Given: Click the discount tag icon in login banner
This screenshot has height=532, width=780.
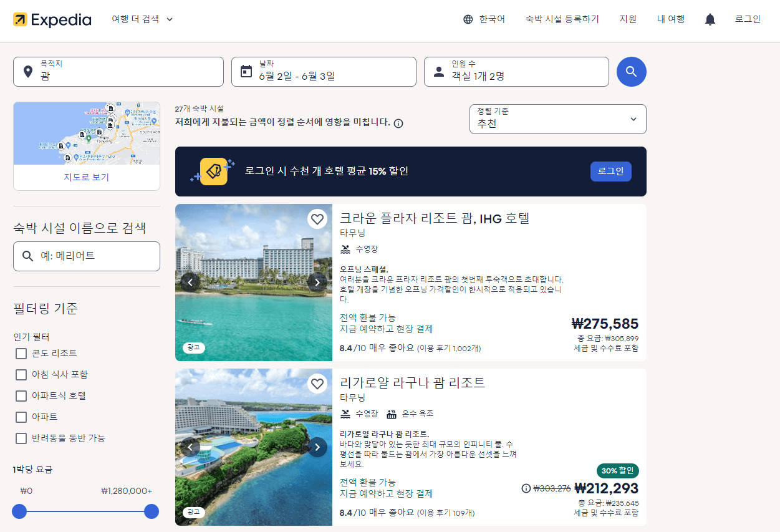Looking at the screenshot, I should click(x=213, y=172).
